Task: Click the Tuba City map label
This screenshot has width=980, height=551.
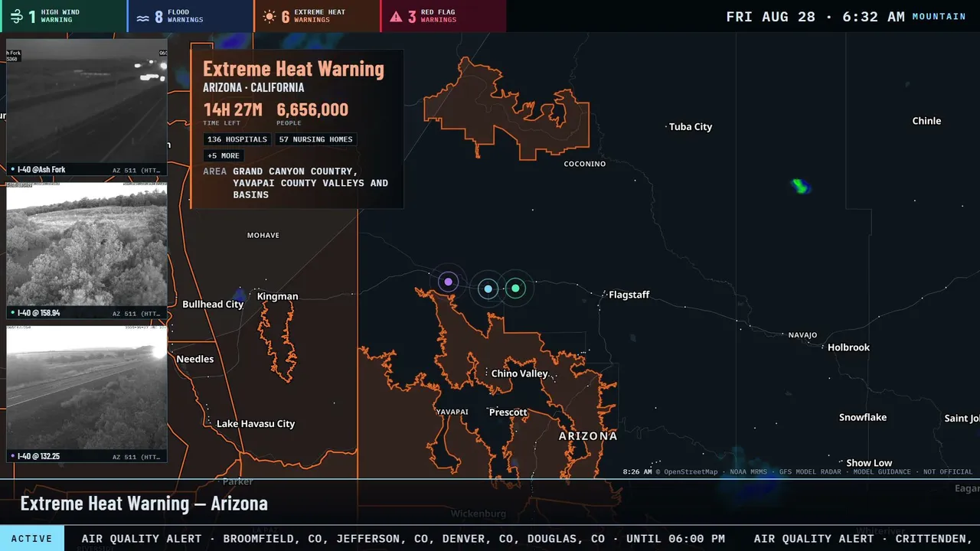Action: (x=691, y=127)
